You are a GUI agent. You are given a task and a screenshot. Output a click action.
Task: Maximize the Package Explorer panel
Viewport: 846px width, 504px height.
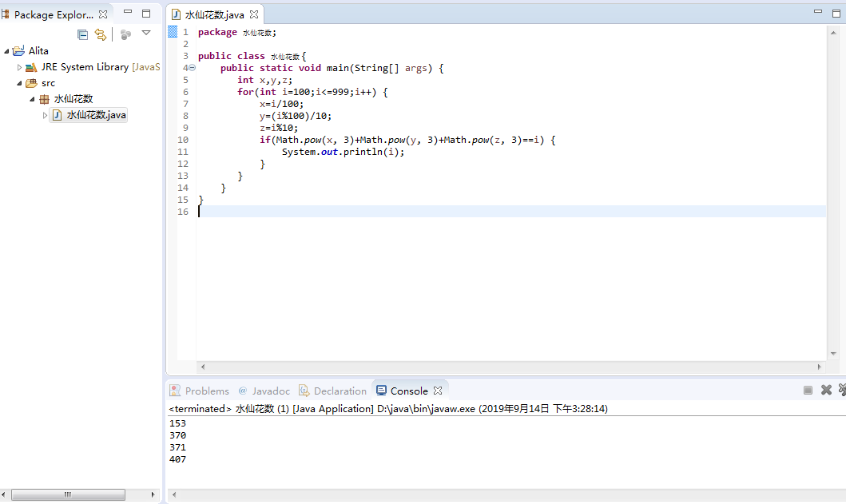(146, 14)
